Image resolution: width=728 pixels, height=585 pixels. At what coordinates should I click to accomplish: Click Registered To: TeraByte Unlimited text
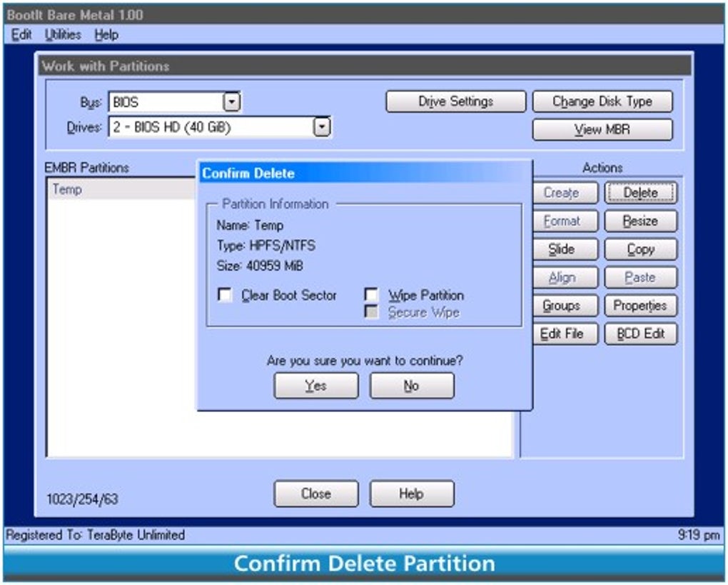[x=95, y=535]
